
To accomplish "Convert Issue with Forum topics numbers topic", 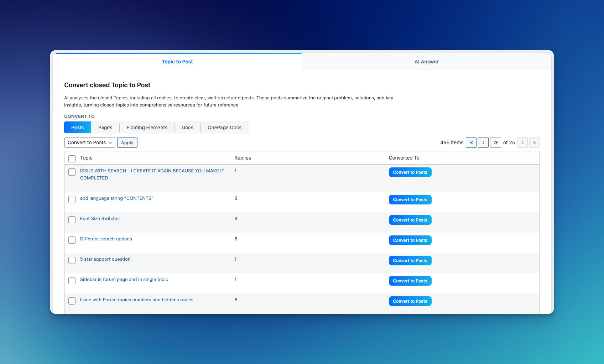I will coord(410,301).
